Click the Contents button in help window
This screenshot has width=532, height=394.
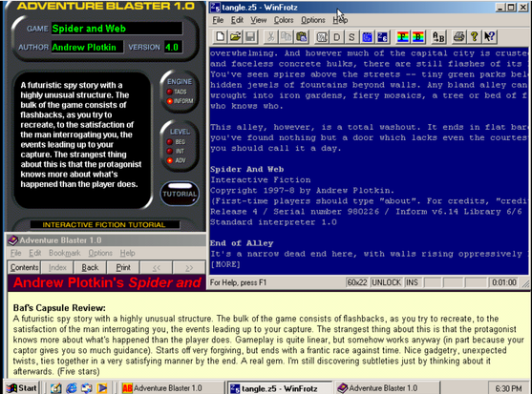point(24,268)
